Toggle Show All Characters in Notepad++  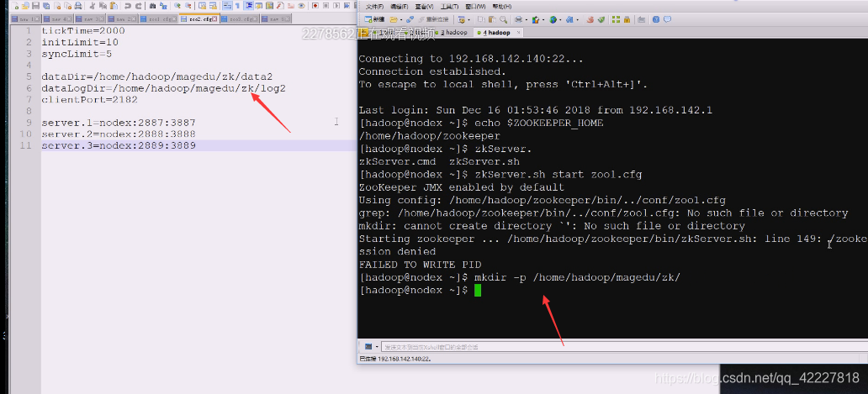point(237,6)
